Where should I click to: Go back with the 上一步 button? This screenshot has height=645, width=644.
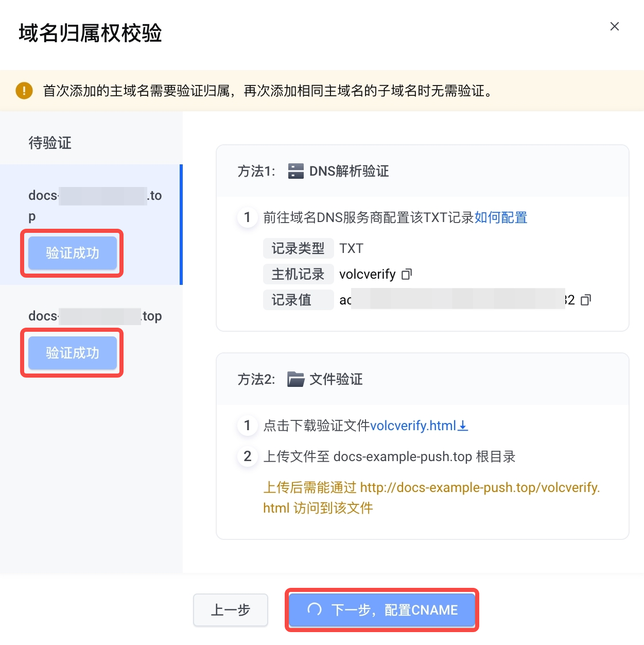click(230, 610)
